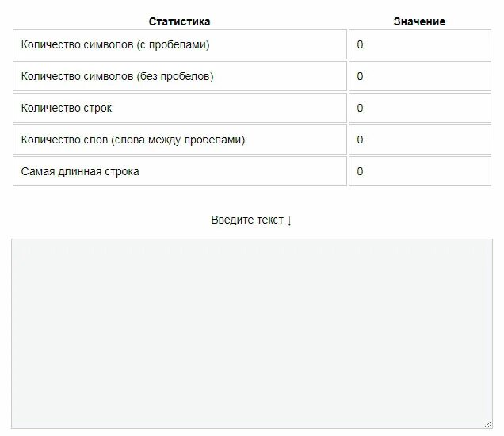Click the Количество строк value cell
The height and width of the screenshot is (436, 504).
(419, 108)
